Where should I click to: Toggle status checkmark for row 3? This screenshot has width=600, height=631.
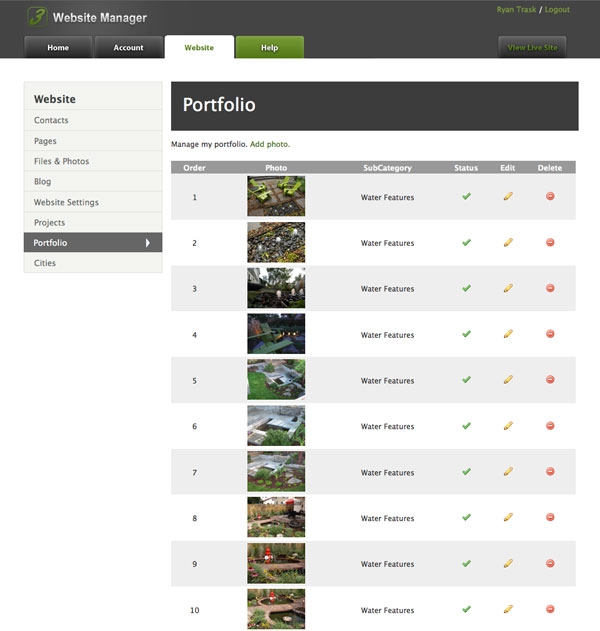click(466, 288)
